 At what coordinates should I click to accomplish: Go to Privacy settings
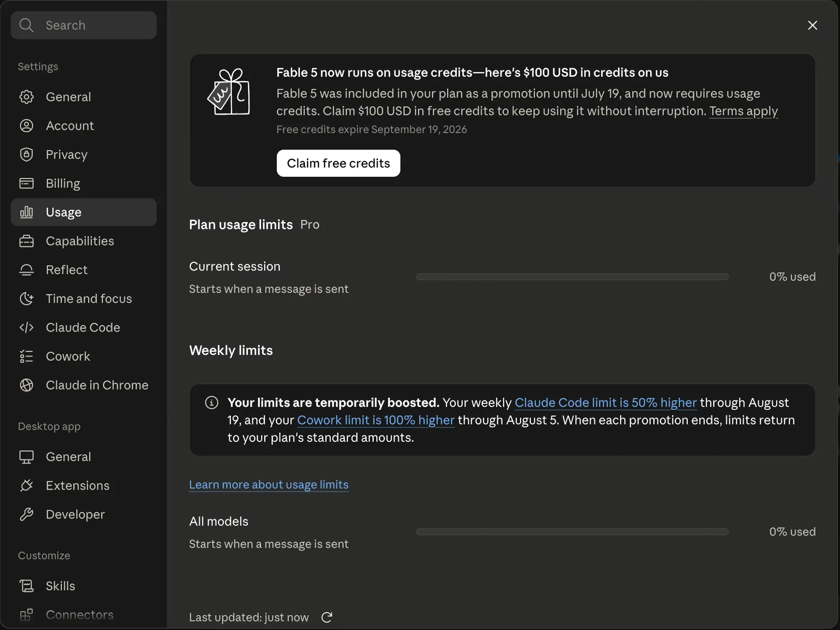pos(83,154)
